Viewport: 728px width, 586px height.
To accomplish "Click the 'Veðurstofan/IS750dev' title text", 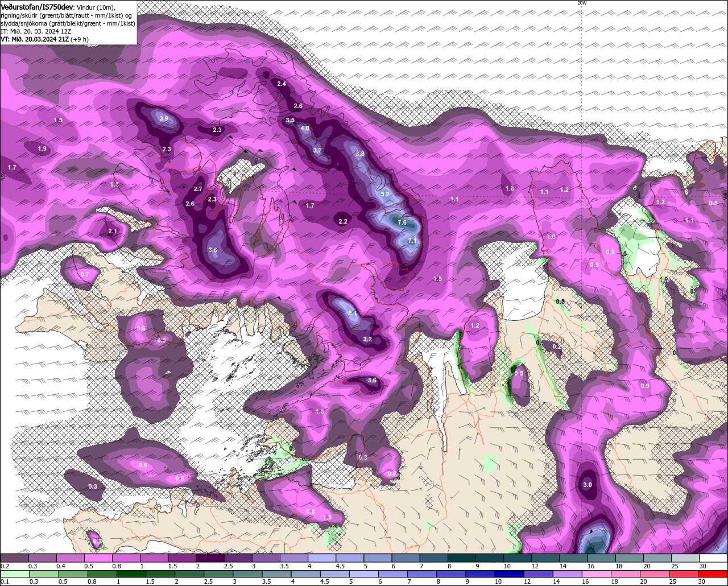I will coord(37,7).
